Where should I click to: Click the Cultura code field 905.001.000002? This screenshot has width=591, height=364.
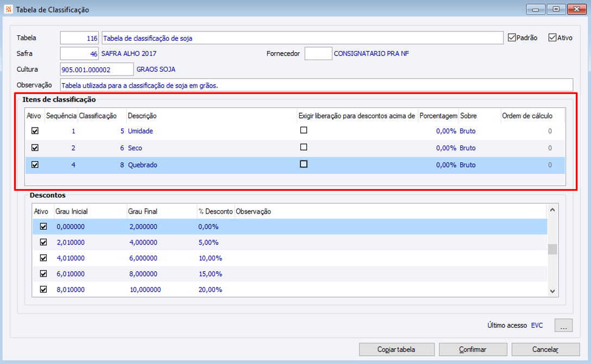pyautogui.click(x=97, y=70)
